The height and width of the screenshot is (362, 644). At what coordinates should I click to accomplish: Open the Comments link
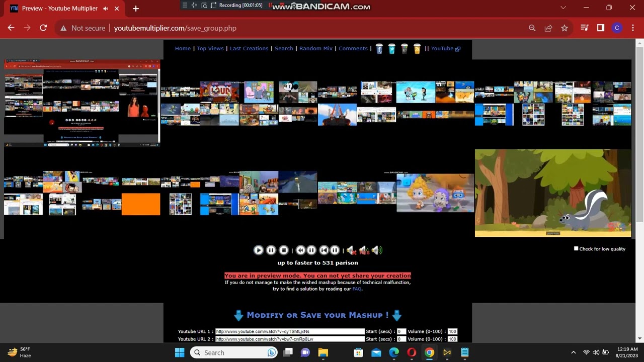353,49
